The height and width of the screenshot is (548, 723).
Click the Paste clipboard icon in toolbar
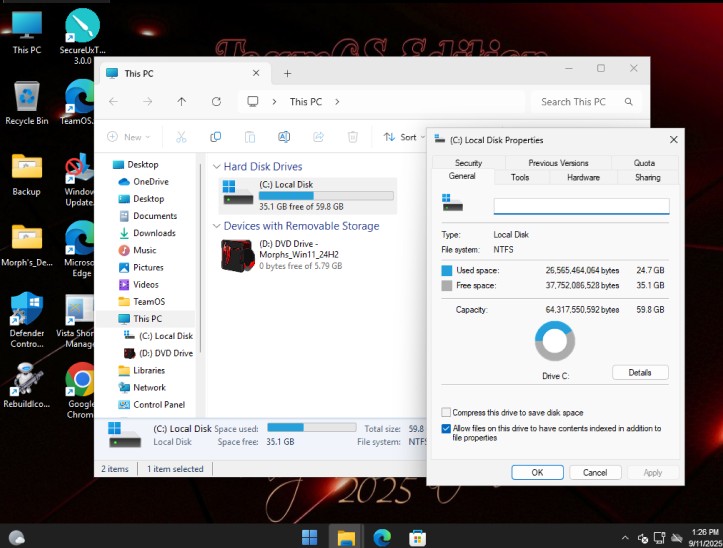coord(249,137)
